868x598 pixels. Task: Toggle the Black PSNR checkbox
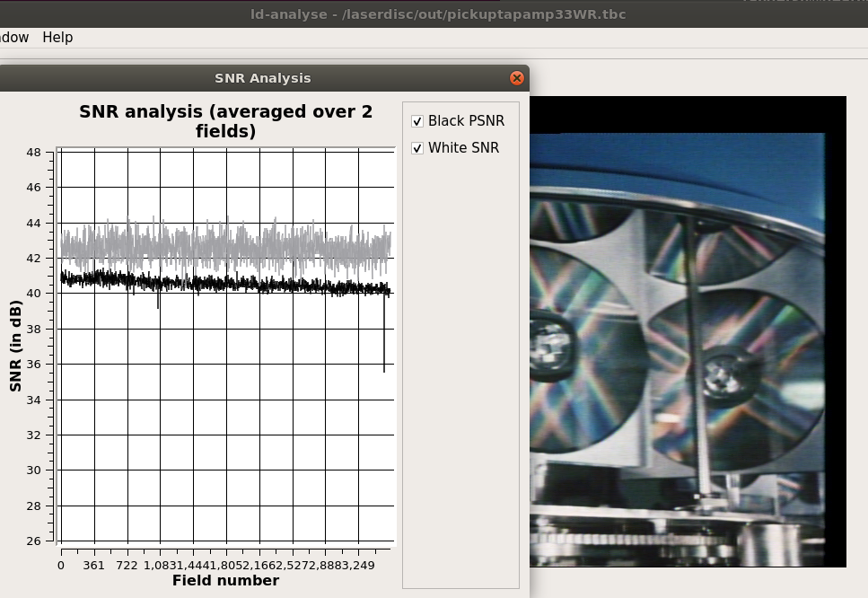coord(417,121)
